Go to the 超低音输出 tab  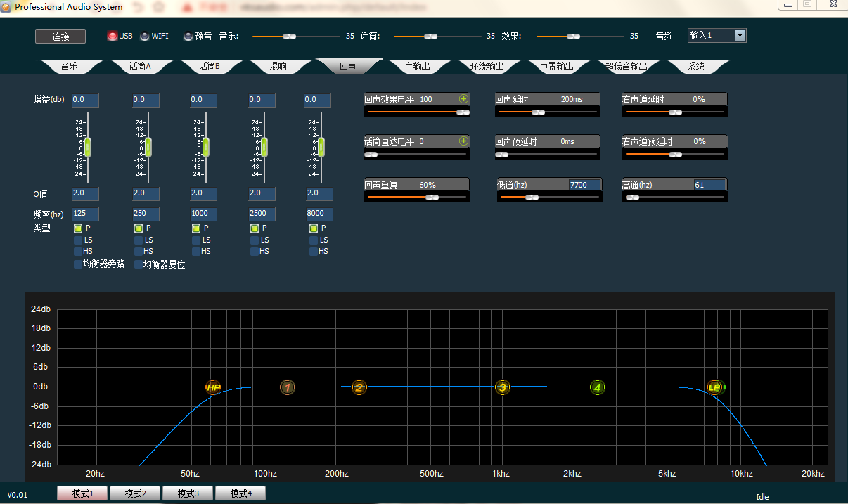coord(626,67)
